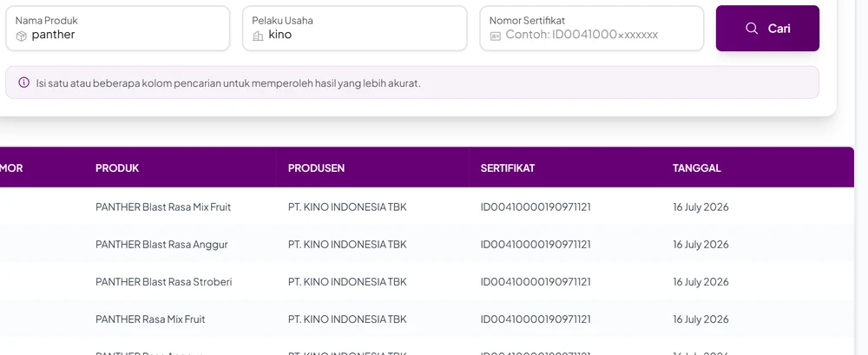Click the hint text about search columns
The image size is (868, 355).
(x=228, y=83)
